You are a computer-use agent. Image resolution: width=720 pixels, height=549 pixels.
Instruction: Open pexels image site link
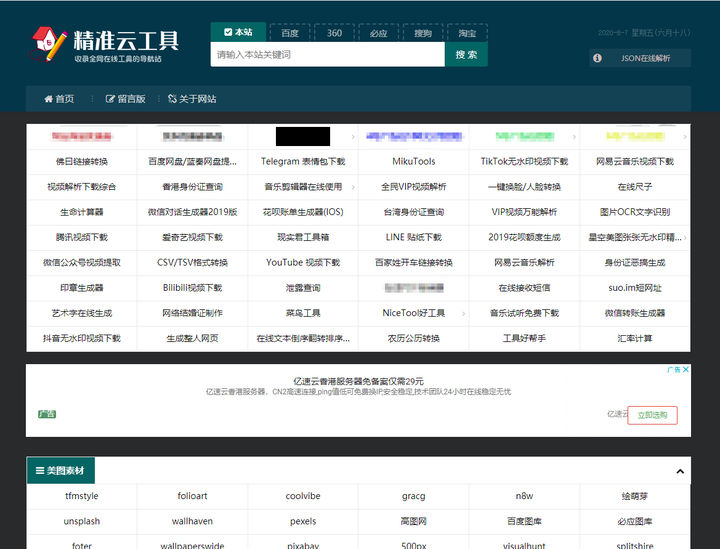click(x=303, y=521)
